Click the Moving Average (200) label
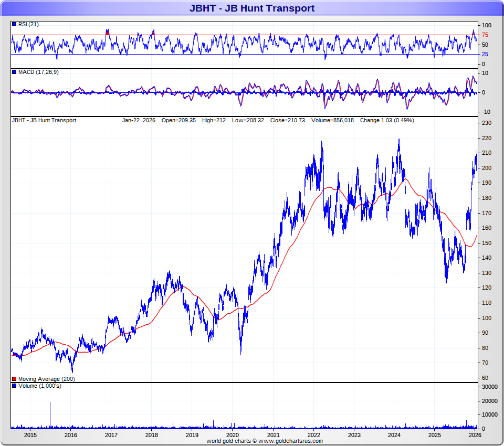The height and width of the screenshot is (446, 504). [x=46, y=379]
